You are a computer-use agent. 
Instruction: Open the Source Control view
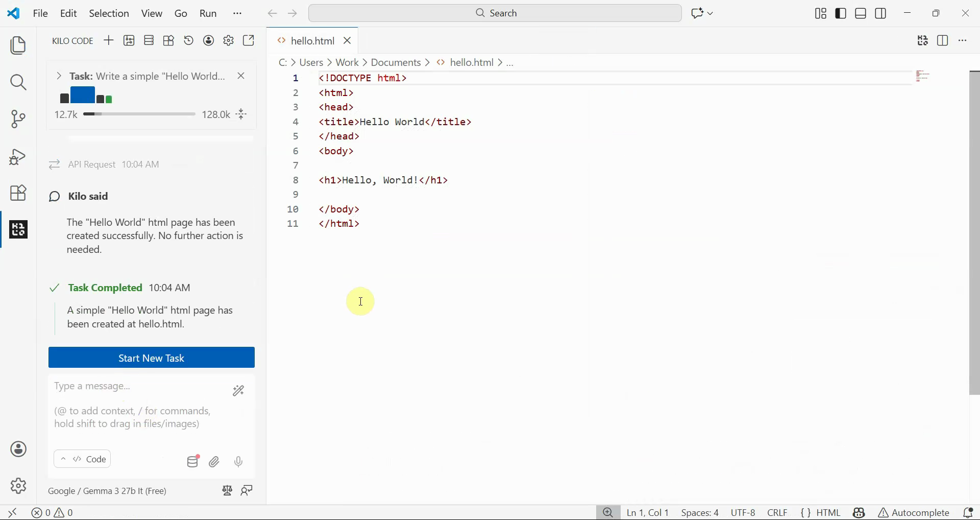tap(18, 120)
